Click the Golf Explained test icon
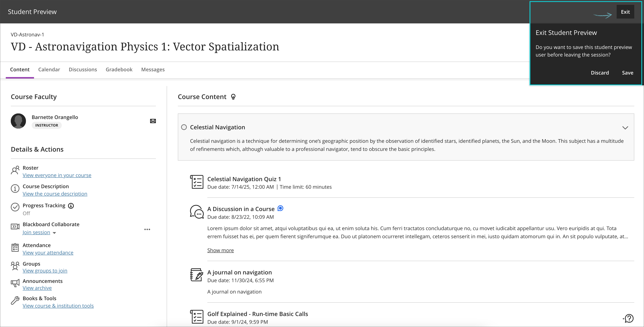 click(x=197, y=317)
